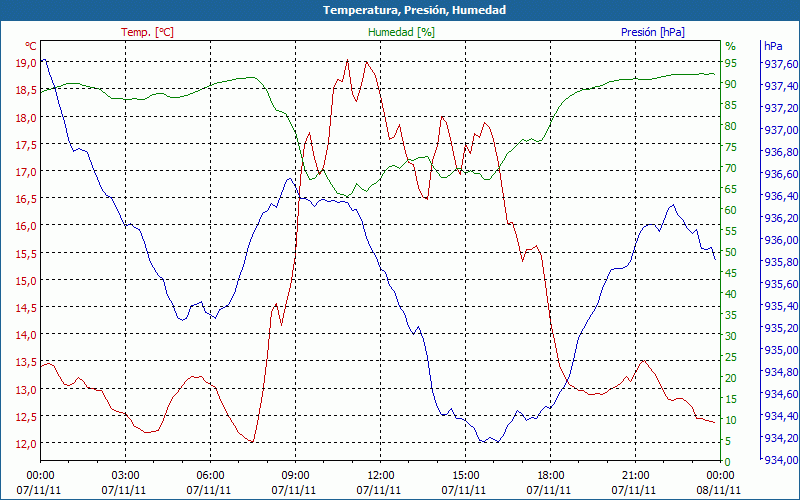
Task: Click the 937,00 pressure axis value
Action: [x=779, y=130]
